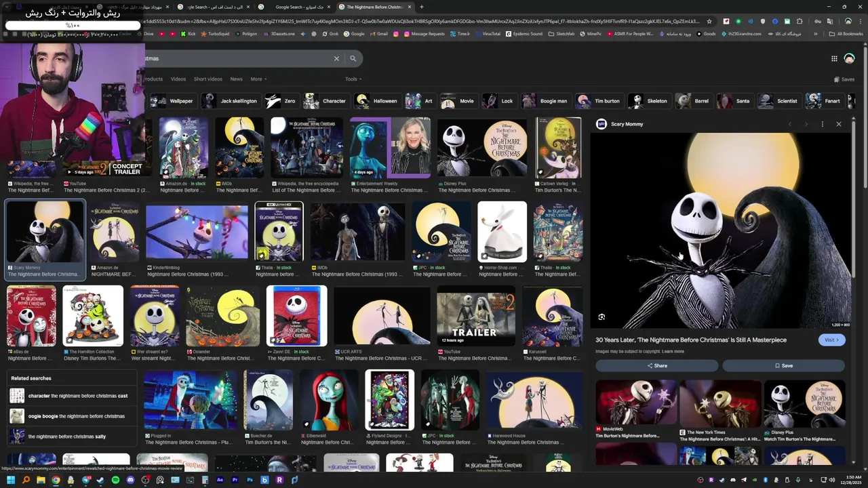Viewport: 868px width, 488px height.
Task: Click the Learn more copyright link
Action: (673, 351)
